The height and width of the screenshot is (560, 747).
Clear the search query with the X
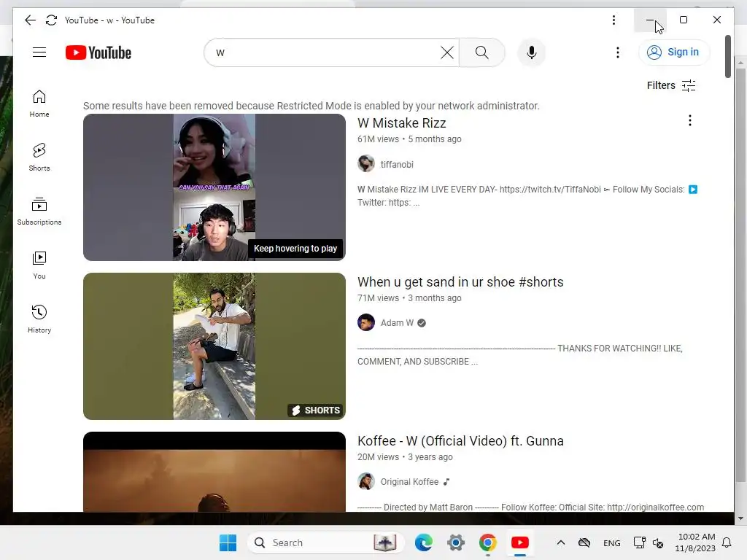[x=447, y=52]
